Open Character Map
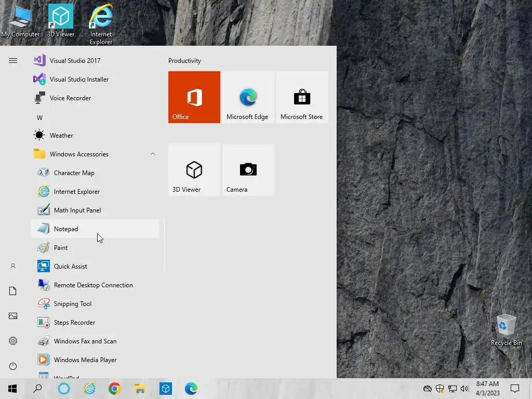Image resolution: width=532 pixels, height=399 pixels. (x=95, y=172)
